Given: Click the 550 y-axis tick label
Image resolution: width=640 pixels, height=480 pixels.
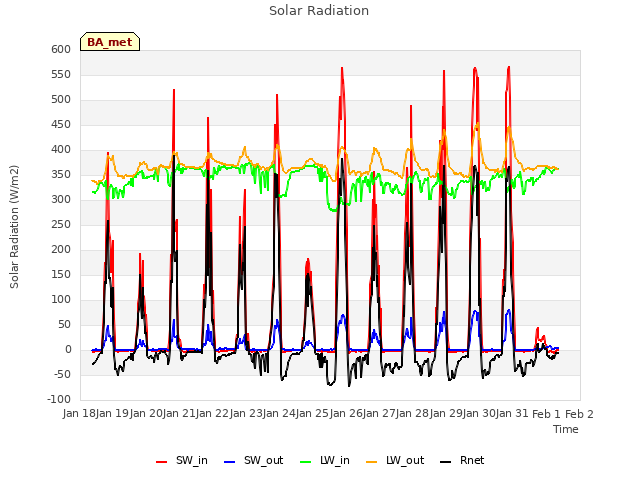Looking at the screenshot, I should 61,74.
